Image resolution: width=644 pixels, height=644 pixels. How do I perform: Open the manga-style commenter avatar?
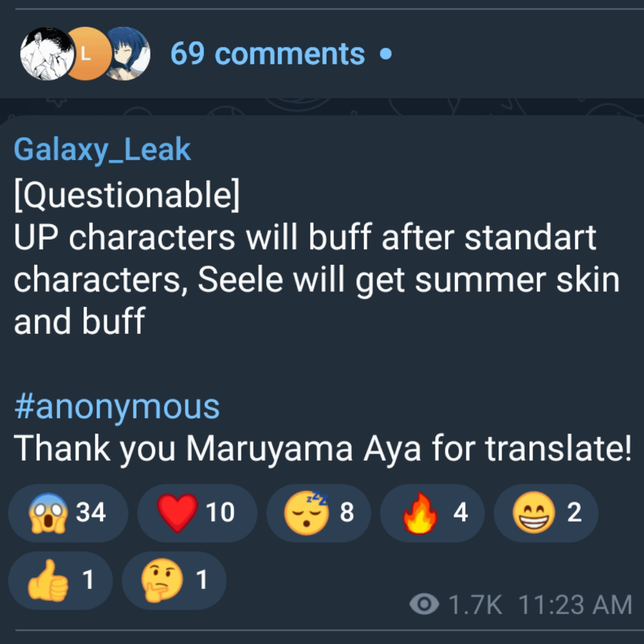pos(48,54)
